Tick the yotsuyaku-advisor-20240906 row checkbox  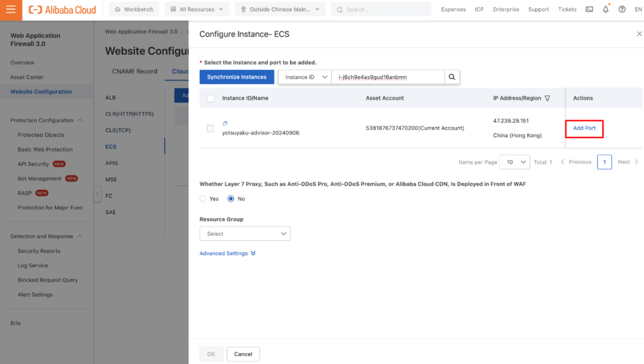211,128
